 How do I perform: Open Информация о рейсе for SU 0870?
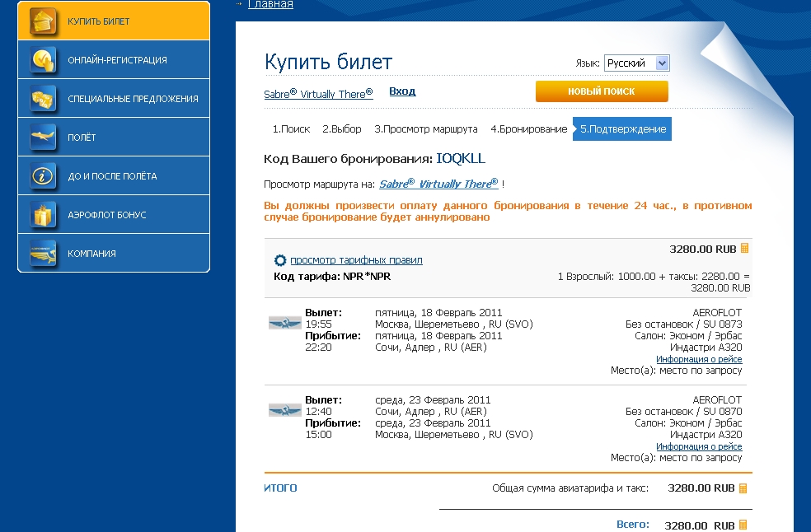pos(699,446)
